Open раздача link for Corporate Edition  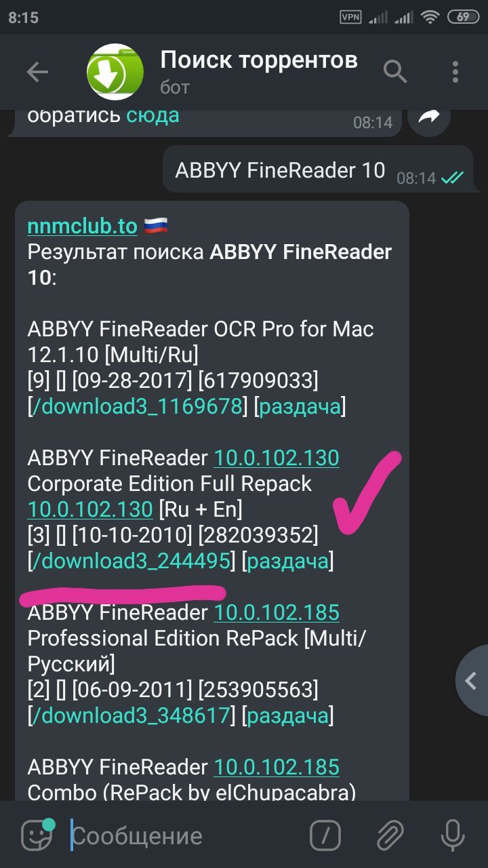click(x=288, y=561)
